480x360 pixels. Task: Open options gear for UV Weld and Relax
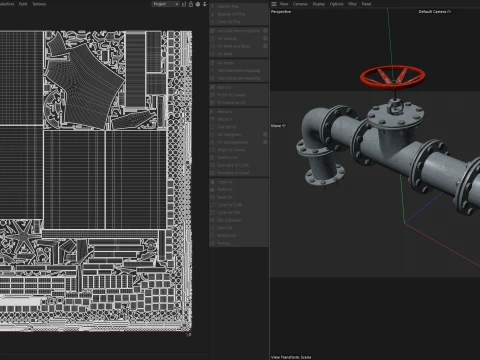coord(265,46)
